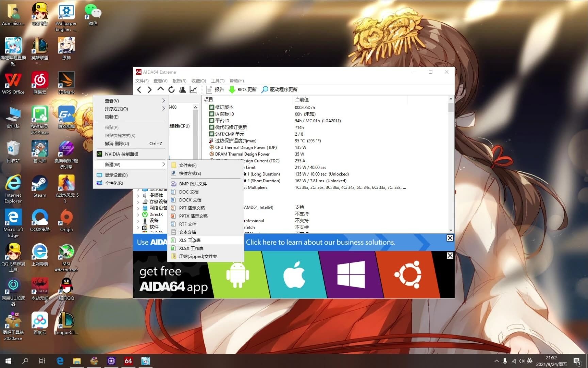Create PPT 演示文稿 from submenu
This screenshot has height=368, width=588.
click(x=206, y=208)
